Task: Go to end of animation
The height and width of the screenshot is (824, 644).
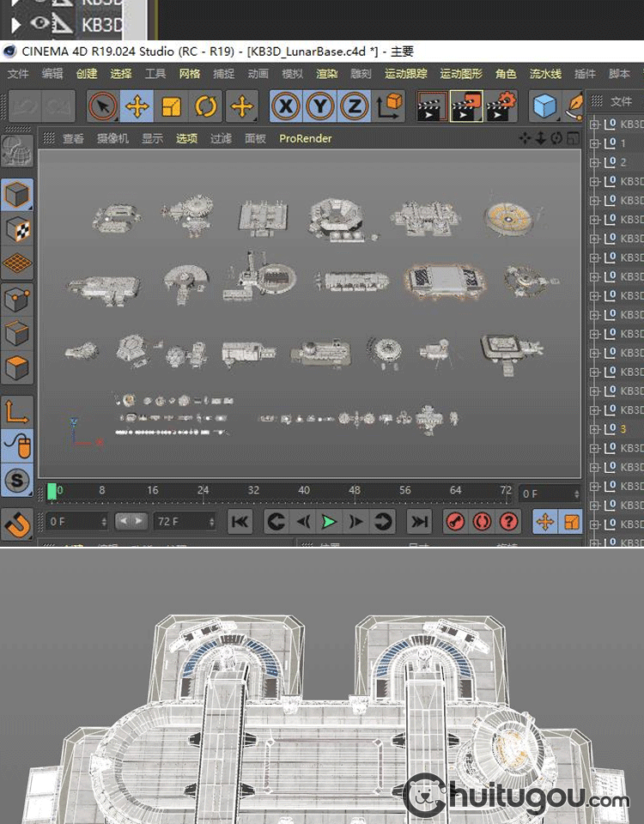Action: [420, 522]
